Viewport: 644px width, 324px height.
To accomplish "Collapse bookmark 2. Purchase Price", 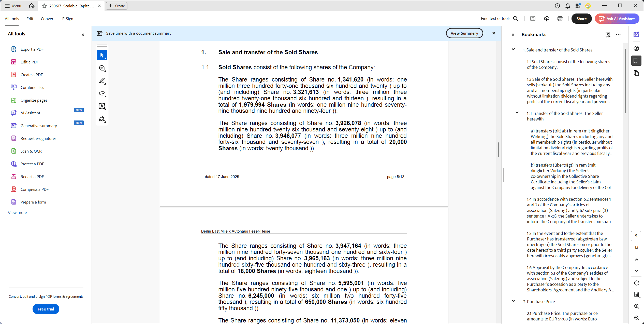I will coord(513,301).
